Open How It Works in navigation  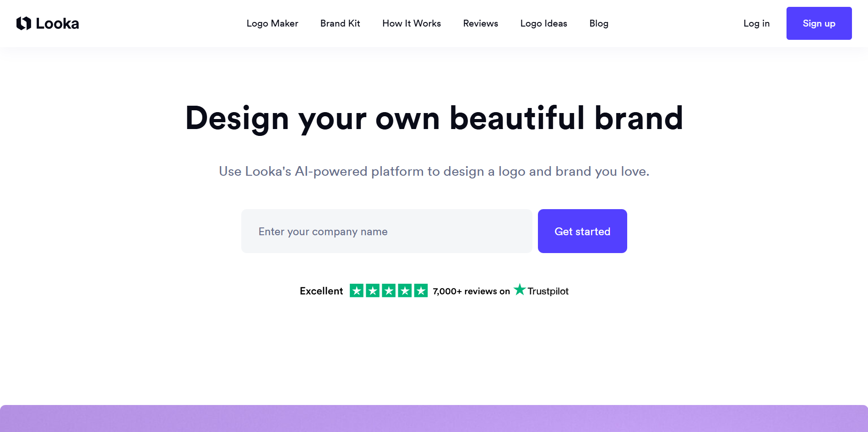point(411,23)
